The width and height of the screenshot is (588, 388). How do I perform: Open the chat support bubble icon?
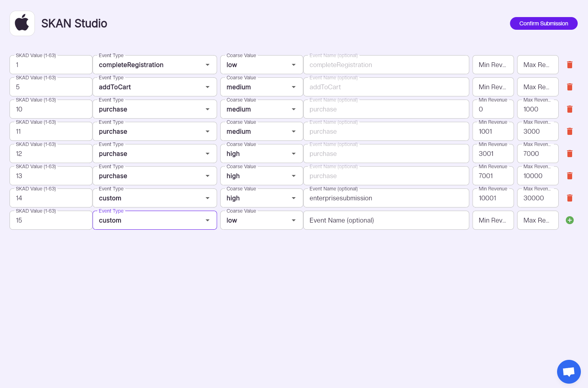pyautogui.click(x=569, y=372)
